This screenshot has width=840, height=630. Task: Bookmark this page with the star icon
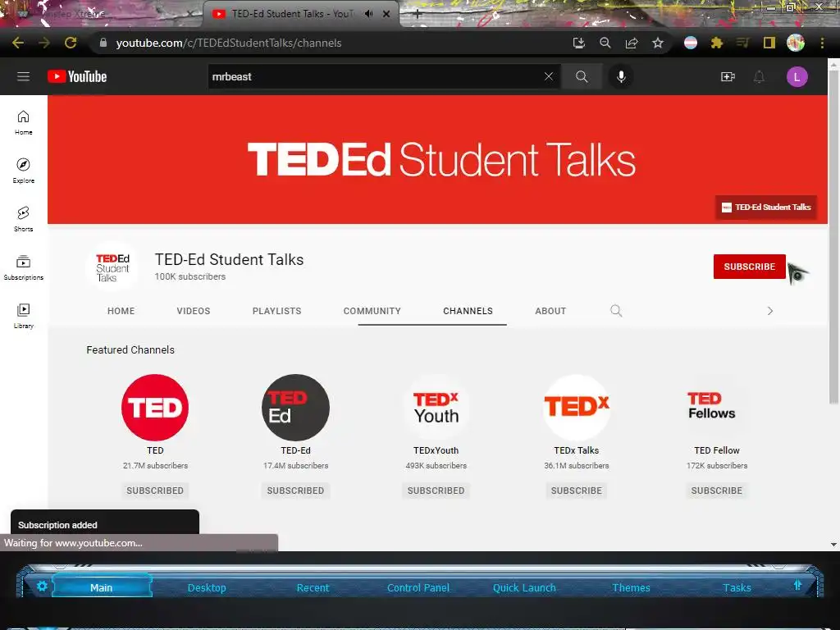(658, 43)
